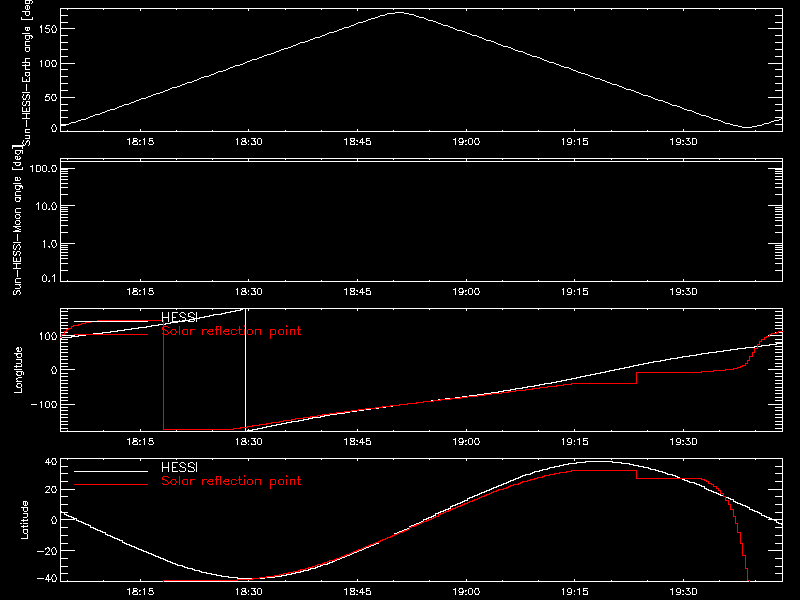The width and height of the screenshot is (800, 600).
Task: Click 19:00 under the Earth angle plot
Action: pyautogui.click(x=466, y=142)
